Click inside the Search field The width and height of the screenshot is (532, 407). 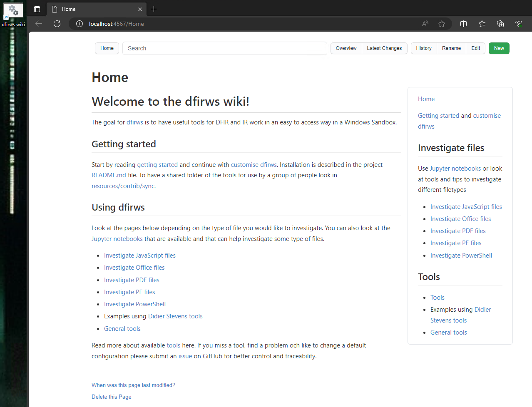click(225, 48)
